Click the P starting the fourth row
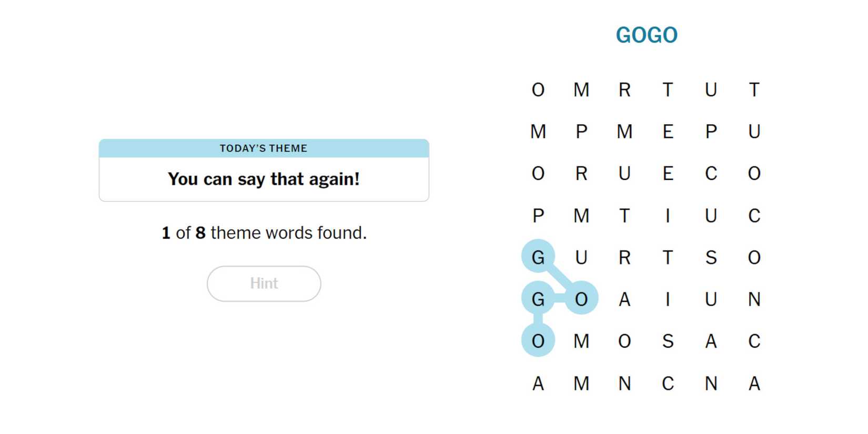 (x=538, y=215)
